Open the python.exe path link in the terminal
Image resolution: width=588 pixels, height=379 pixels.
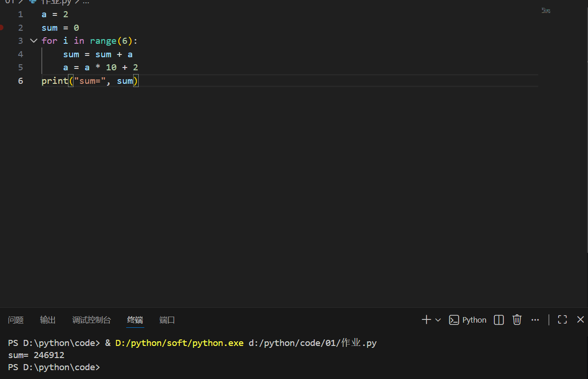pyautogui.click(x=179, y=343)
